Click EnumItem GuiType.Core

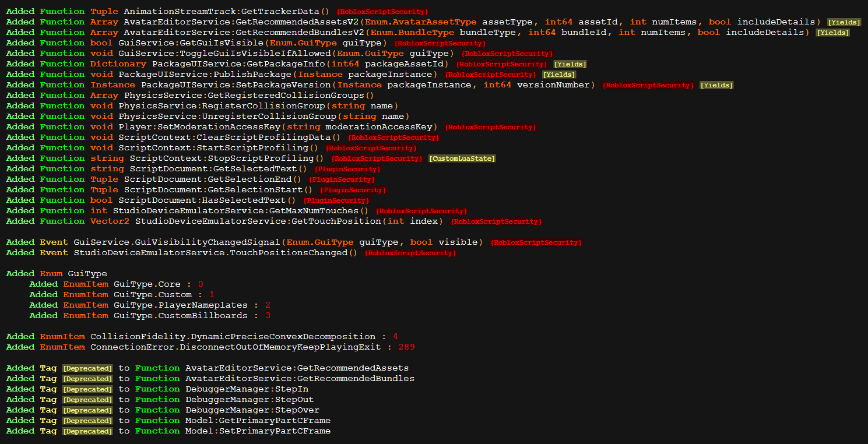147,284
